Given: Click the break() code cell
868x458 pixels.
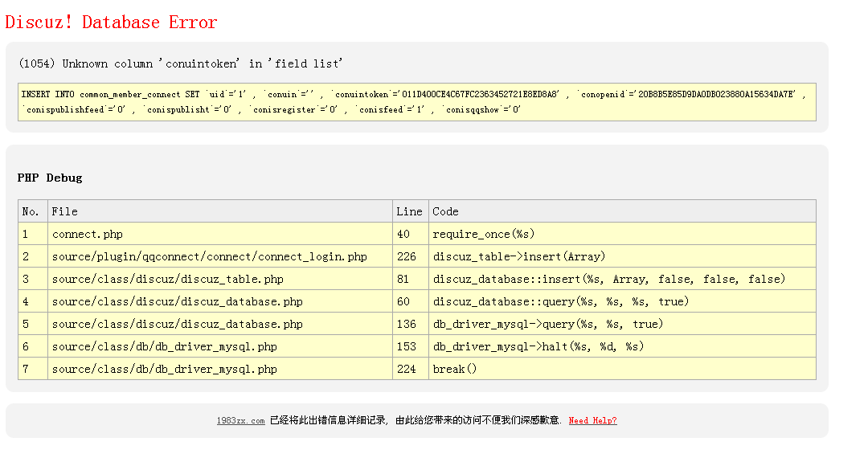Looking at the screenshot, I should coord(454,370).
